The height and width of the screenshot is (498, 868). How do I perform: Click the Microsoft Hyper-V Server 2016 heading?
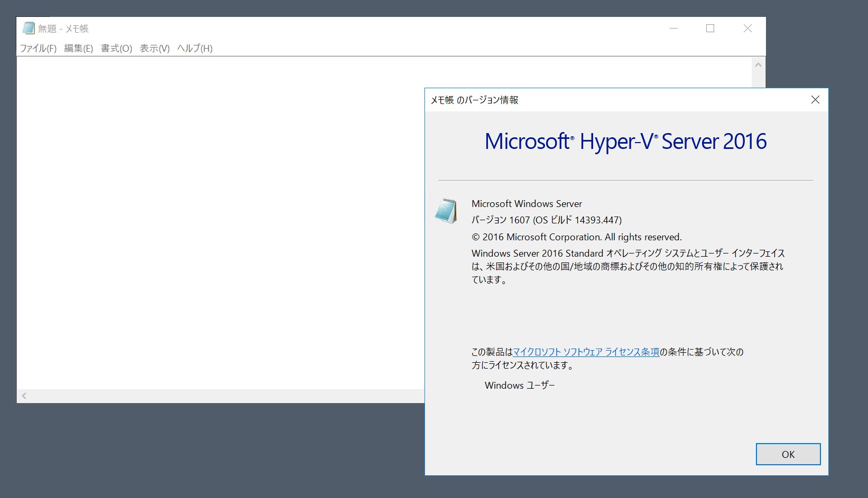tap(625, 141)
